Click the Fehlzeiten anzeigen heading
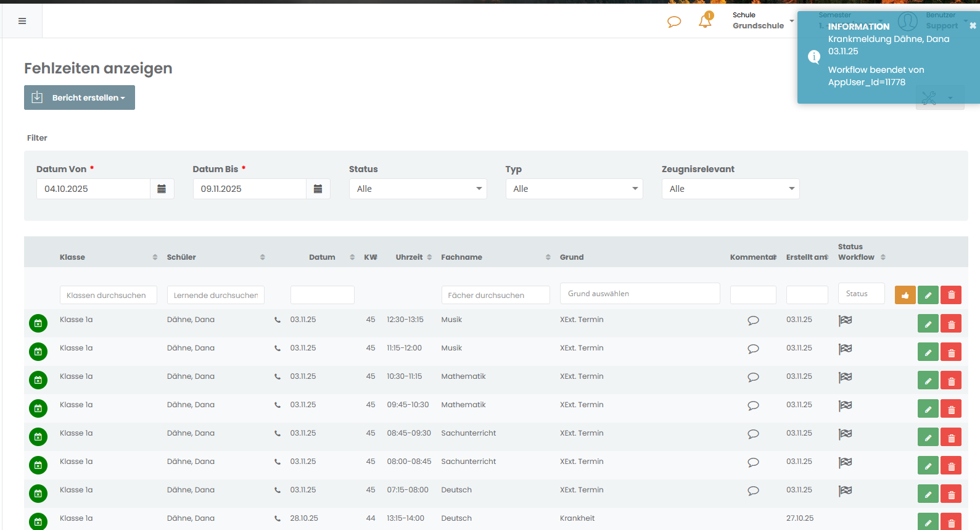Image resolution: width=980 pixels, height=530 pixels. pyautogui.click(x=98, y=68)
